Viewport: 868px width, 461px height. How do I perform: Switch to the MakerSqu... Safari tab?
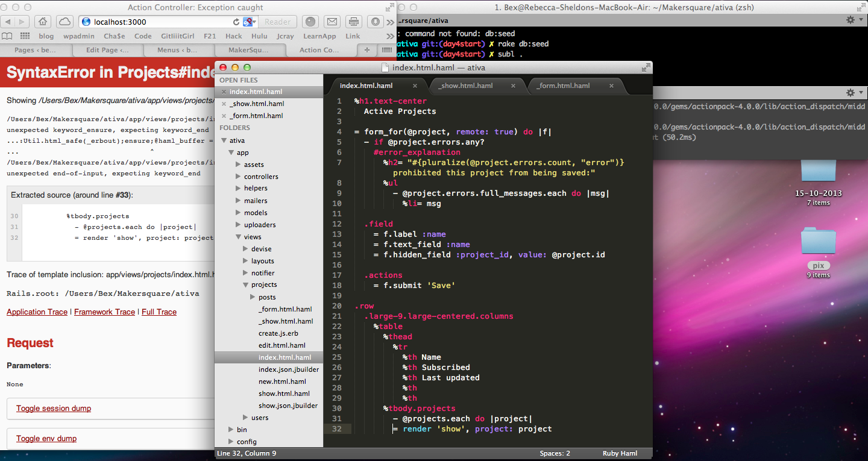coord(248,50)
